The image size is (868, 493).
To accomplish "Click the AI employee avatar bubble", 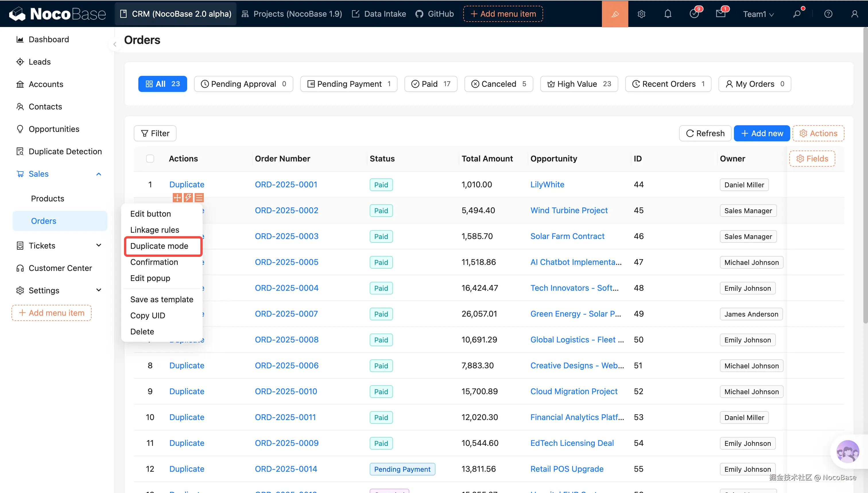I will (x=847, y=451).
